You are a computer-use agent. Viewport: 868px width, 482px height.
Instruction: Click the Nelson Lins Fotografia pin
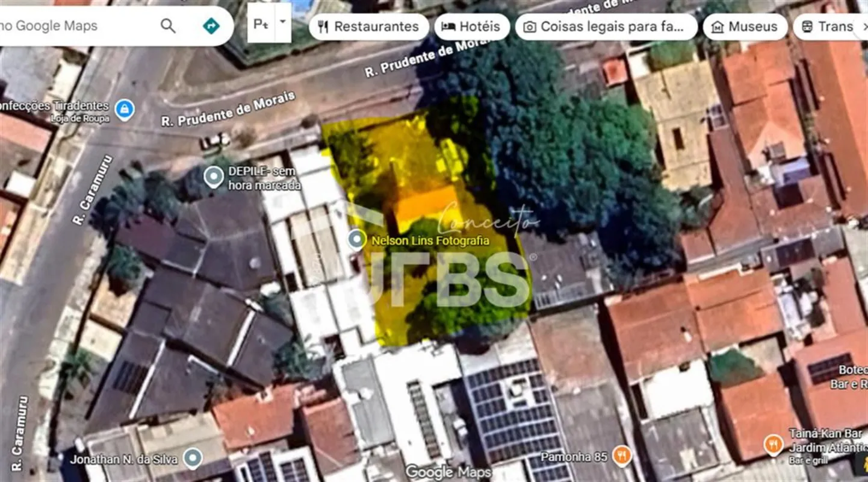[x=357, y=240]
